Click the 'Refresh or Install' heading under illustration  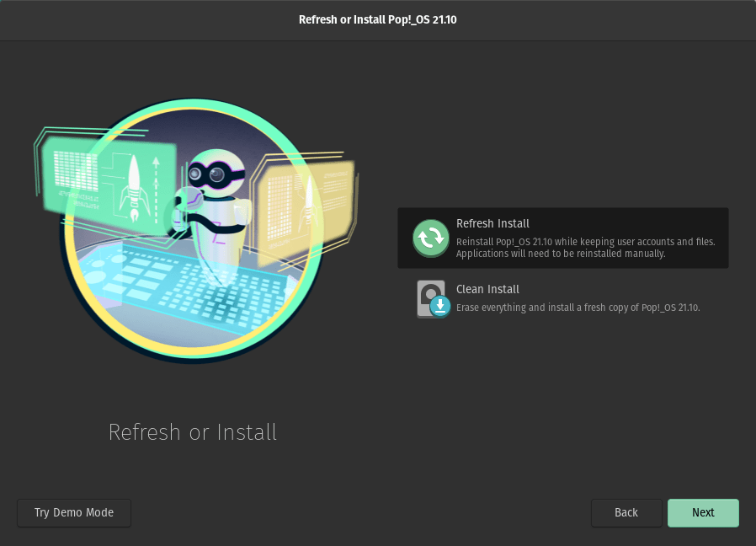193,432
